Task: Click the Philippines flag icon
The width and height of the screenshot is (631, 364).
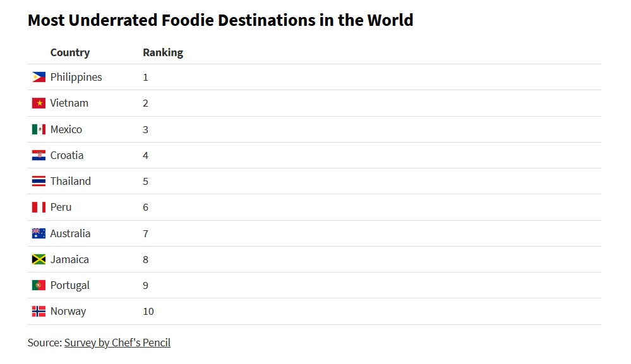Action: 39,77
